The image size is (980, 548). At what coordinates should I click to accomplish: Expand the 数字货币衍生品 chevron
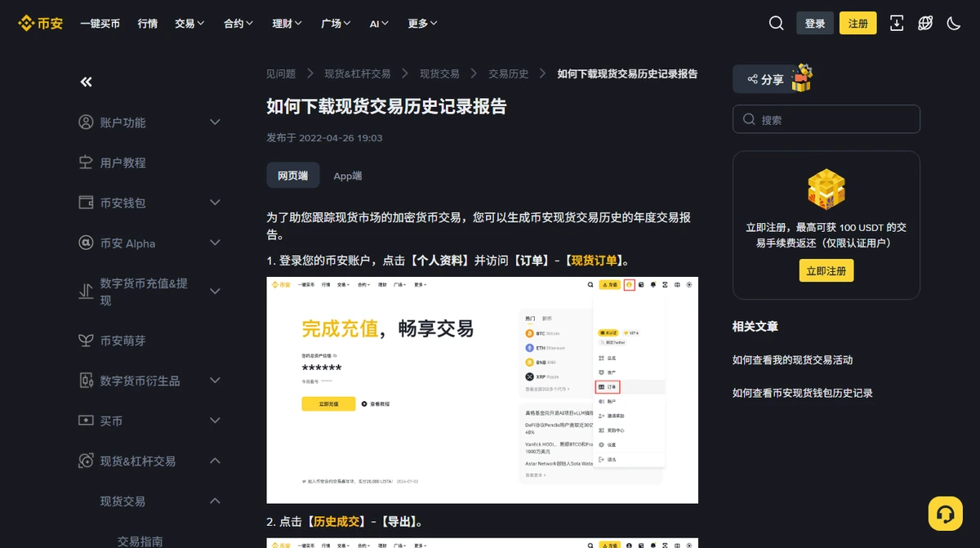click(x=215, y=380)
